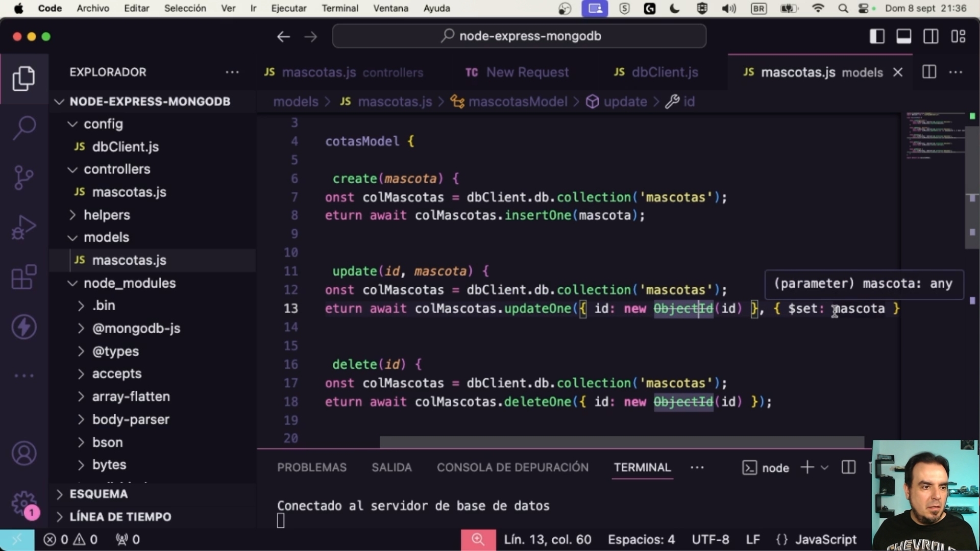Split the terminal pane
980x551 pixels.
848,467
